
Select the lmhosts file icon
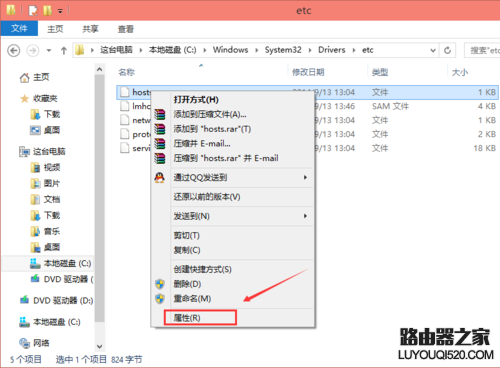125,106
